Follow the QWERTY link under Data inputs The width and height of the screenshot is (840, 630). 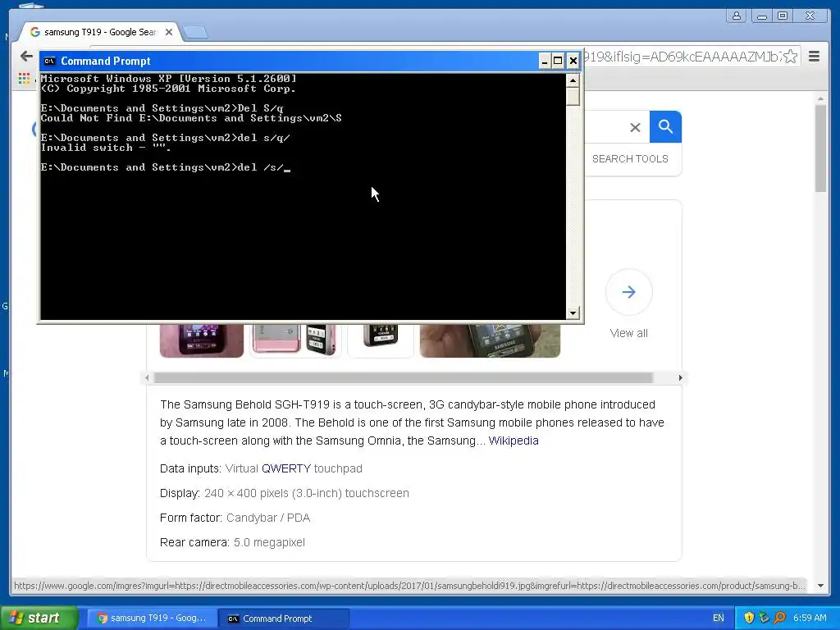click(285, 468)
